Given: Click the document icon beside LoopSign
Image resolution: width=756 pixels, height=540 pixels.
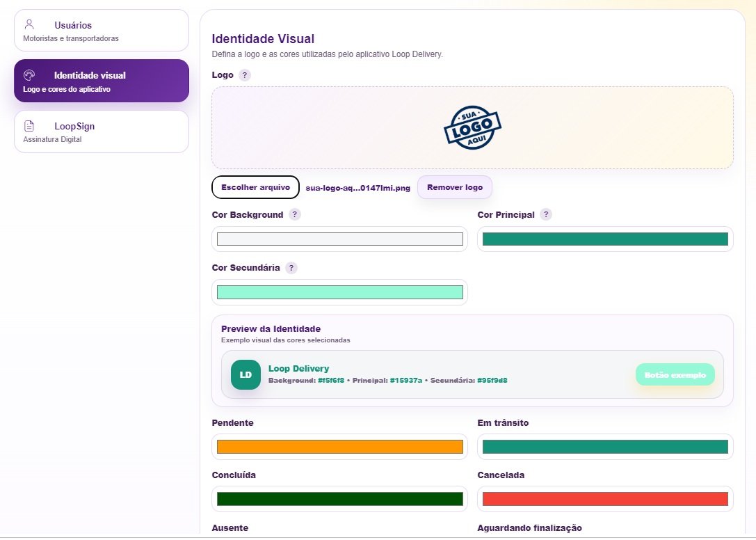Looking at the screenshot, I should click(x=29, y=125).
